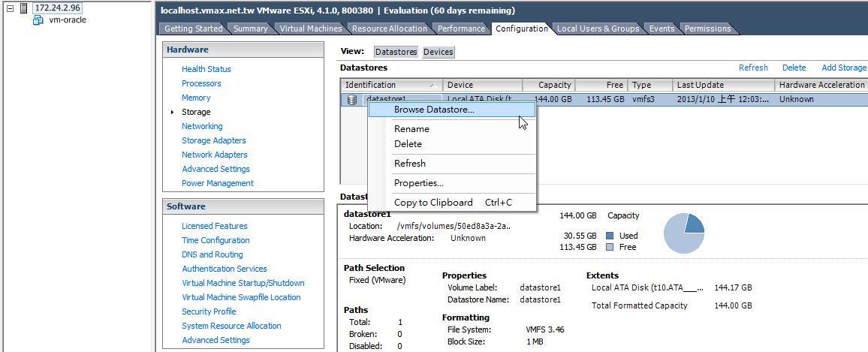This screenshot has height=352, width=868.
Task: Open the Getting Started tab
Action: pos(193,29)
